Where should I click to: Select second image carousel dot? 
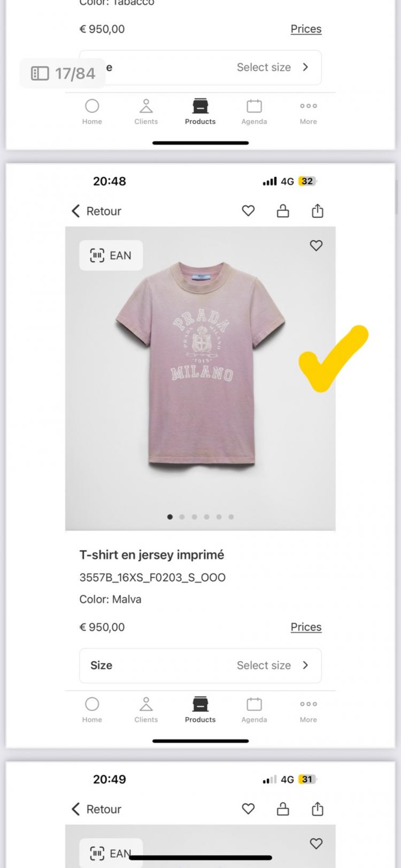(x=182, y=517)
